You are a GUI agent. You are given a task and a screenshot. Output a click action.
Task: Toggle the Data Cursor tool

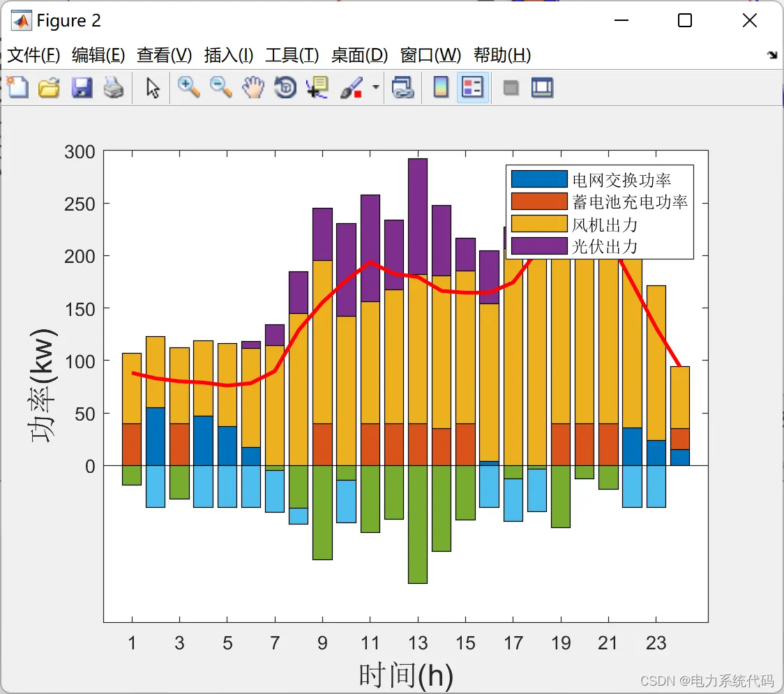click(317, 87)
